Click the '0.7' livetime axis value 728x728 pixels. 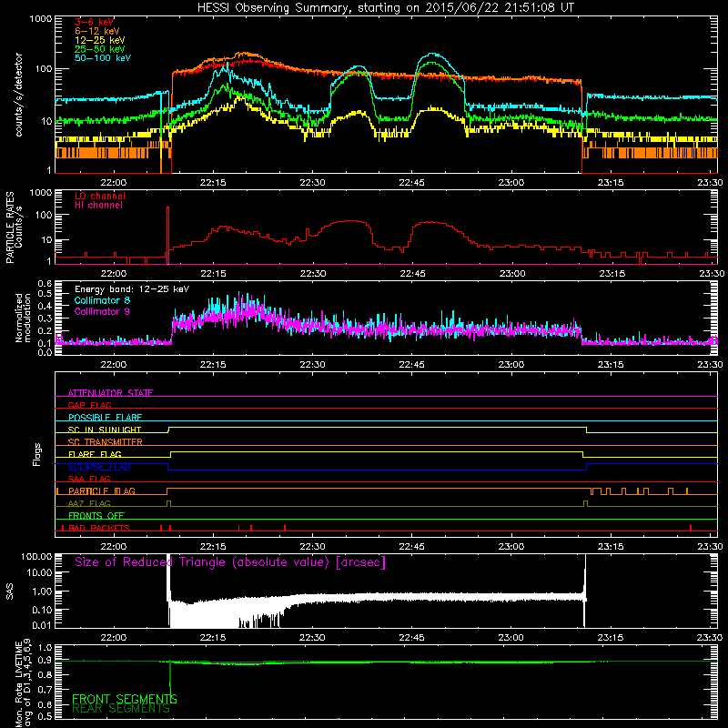pos(45,690)
